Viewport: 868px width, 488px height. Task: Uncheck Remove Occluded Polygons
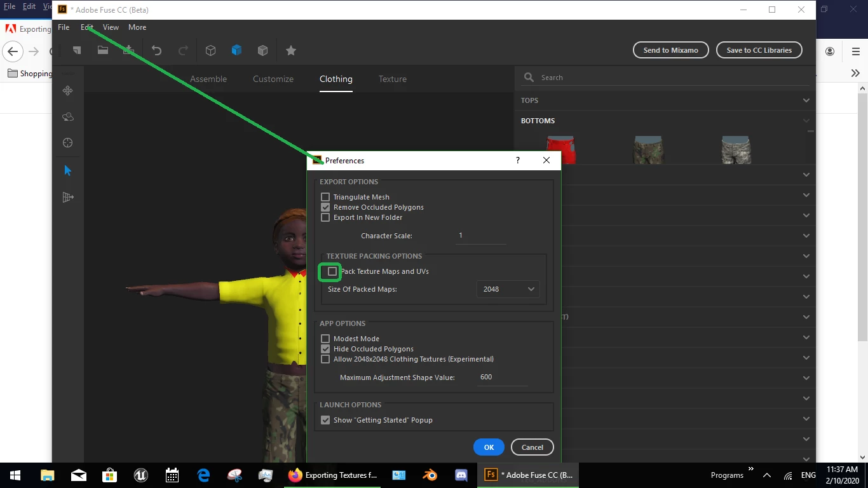pyautogui.click(x=325, y=207)
